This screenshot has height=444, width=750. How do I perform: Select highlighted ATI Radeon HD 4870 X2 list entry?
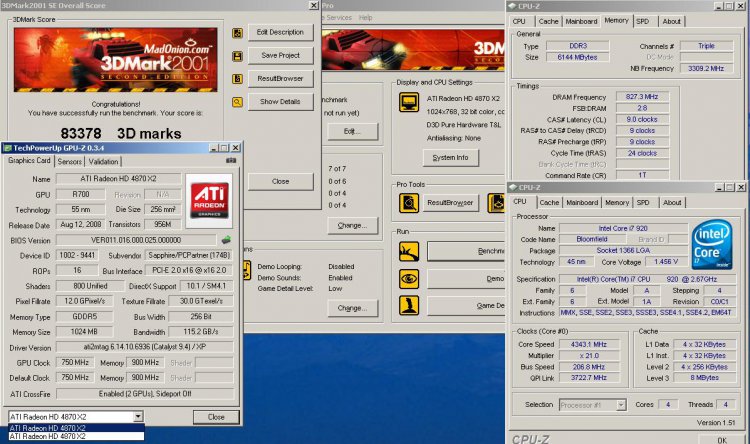click(76, 428)
